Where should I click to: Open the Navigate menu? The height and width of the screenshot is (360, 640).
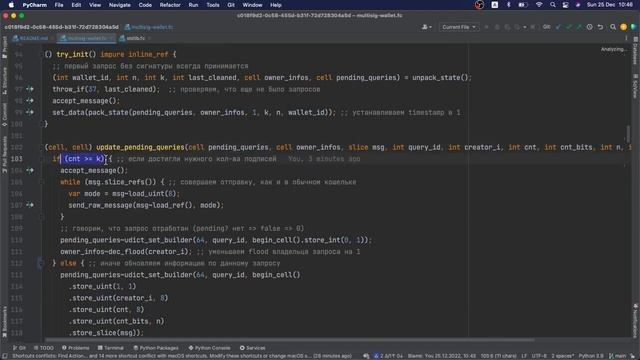(x=120, y=5)
